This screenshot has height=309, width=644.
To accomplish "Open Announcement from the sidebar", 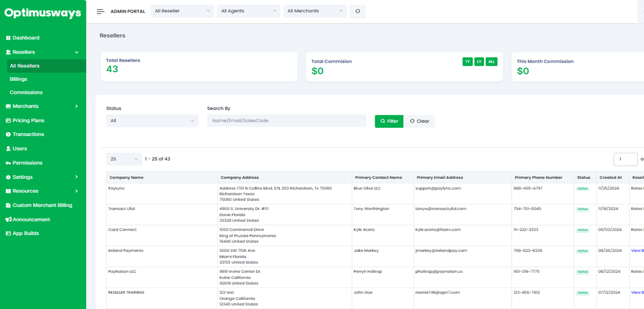I will pyautogui.click(x=31, y=220).
